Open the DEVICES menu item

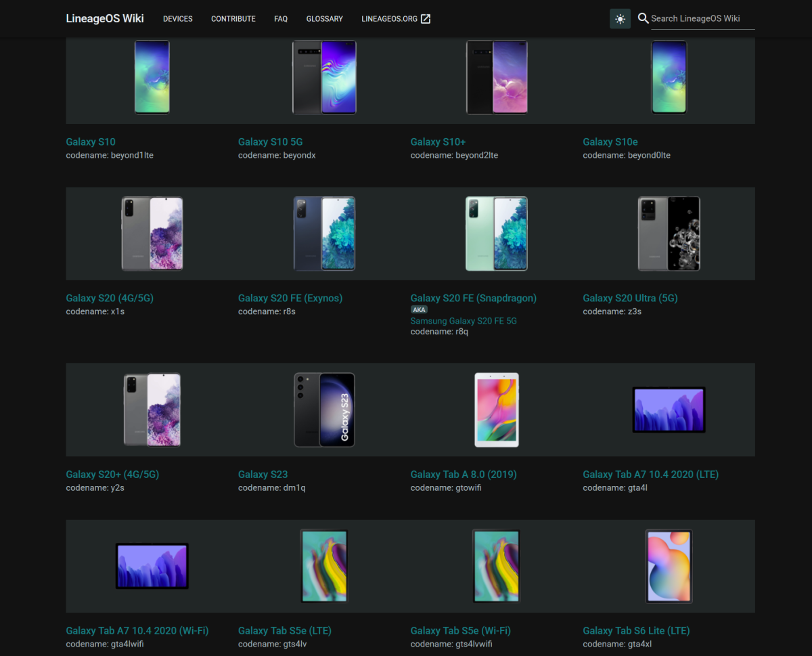coord(178,19)
